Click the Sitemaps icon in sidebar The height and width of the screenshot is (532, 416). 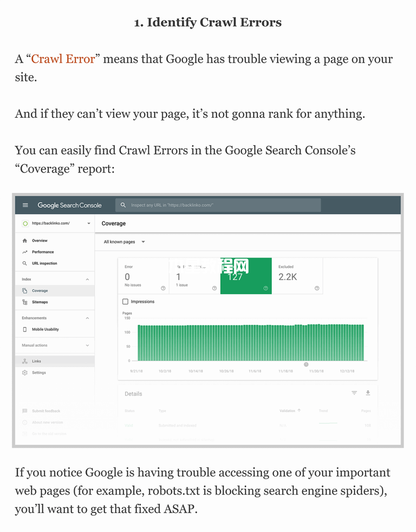[x=25, y=302]
